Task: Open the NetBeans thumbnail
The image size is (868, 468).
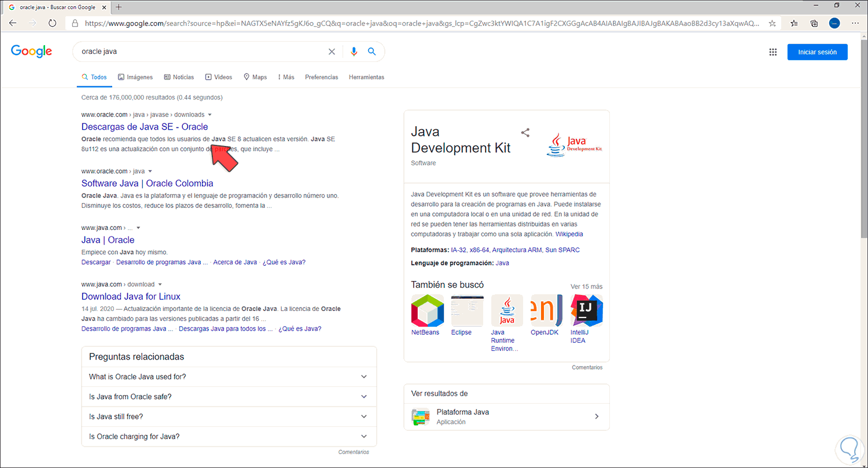Action: click(427, 310)
